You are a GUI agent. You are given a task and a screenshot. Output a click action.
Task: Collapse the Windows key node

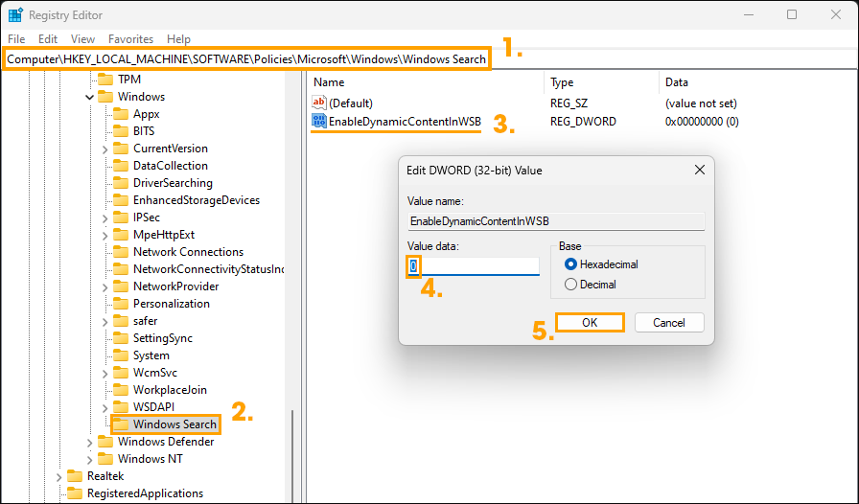[x=89, y=97]
